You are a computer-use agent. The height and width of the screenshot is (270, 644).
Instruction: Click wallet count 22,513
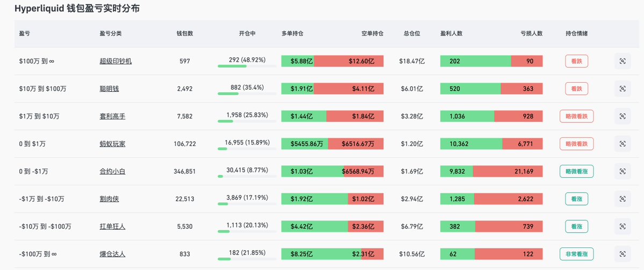pyautogui.click(x=185, y=199)
